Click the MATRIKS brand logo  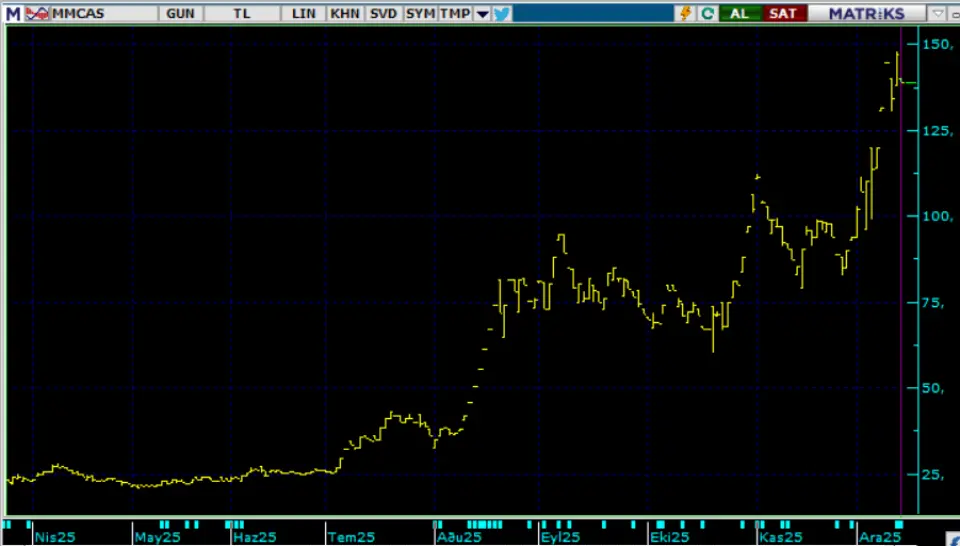(x=868, y=13)
